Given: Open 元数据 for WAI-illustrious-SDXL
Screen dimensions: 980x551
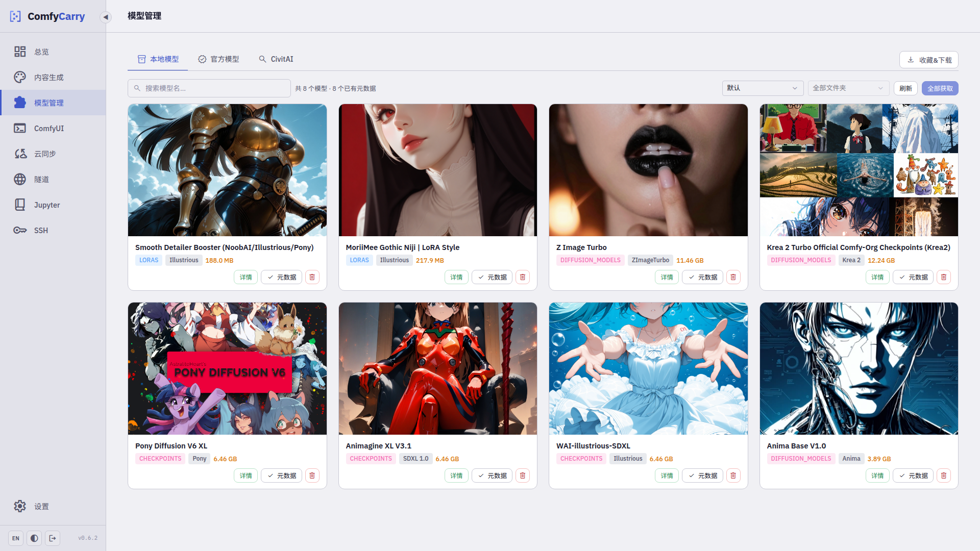Looking at the screenshot, I should coord(703,475).
